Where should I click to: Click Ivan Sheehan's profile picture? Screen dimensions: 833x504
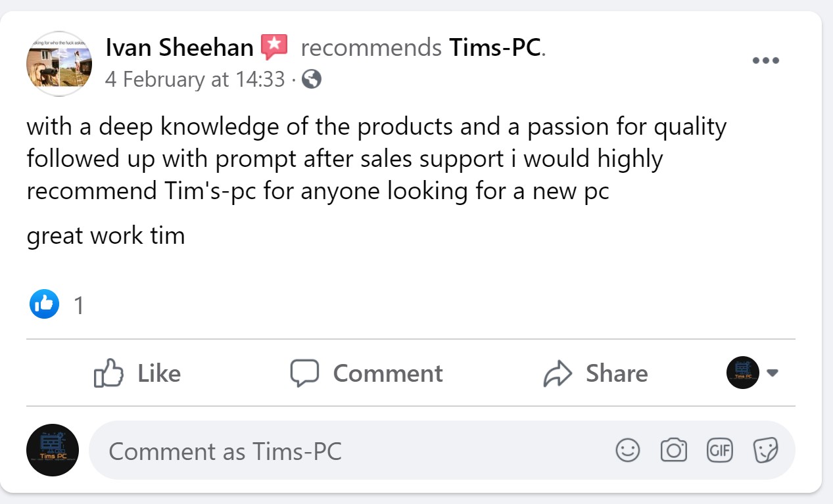click(59, 63)
